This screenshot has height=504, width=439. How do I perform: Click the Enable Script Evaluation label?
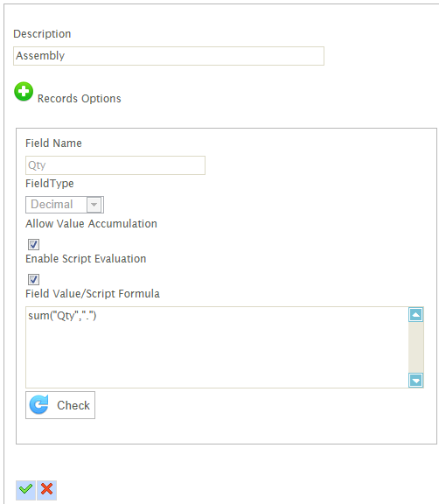[86, 259]
